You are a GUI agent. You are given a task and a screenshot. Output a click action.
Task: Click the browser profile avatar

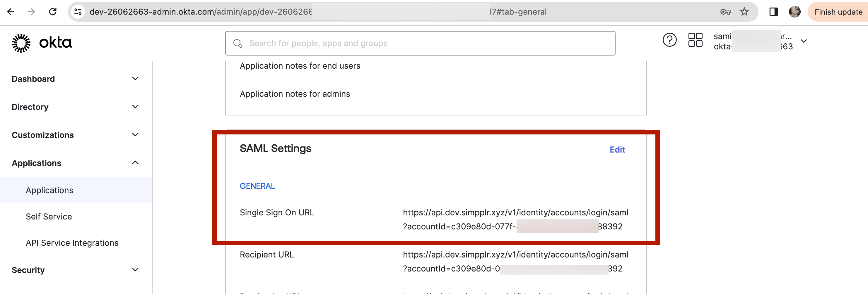pos(795,11)
